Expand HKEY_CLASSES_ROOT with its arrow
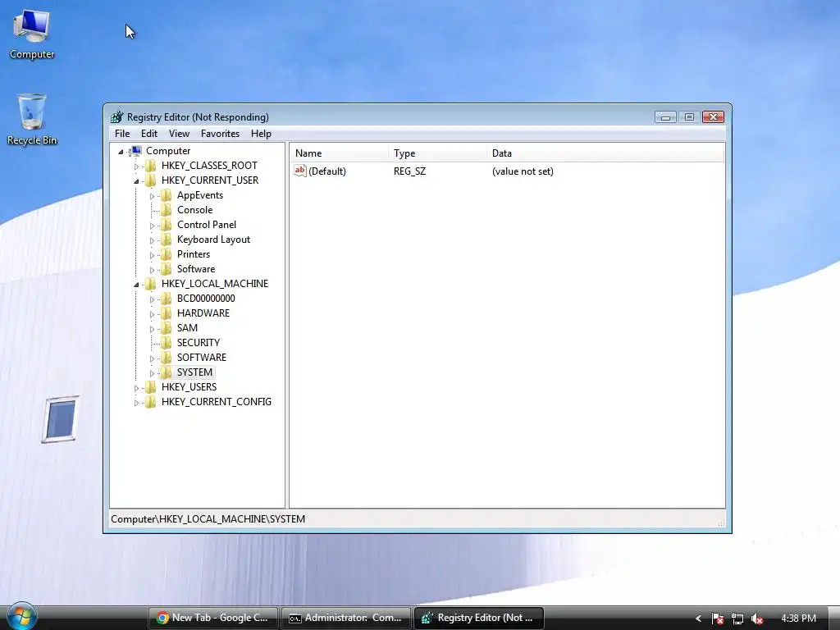This screenshot has width=840, height=630. pyautogui.click(x=136, y=167)
